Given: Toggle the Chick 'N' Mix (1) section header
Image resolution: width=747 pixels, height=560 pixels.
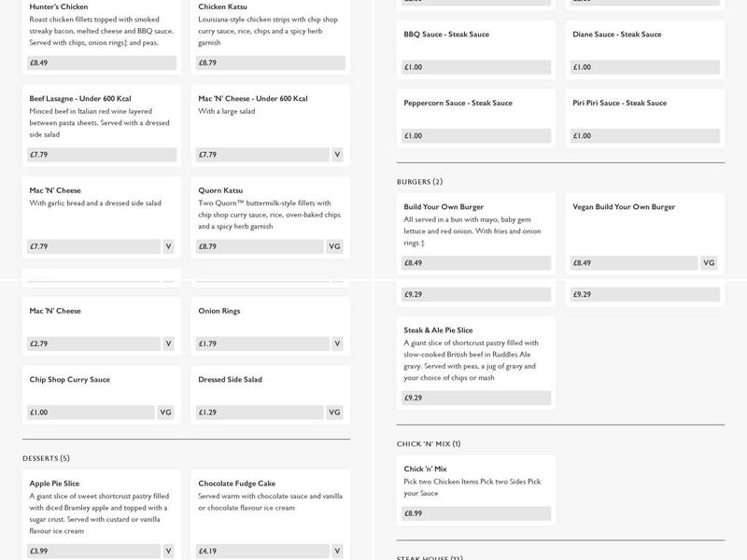Looking at the screenshot, I should (x=428, y=443).
